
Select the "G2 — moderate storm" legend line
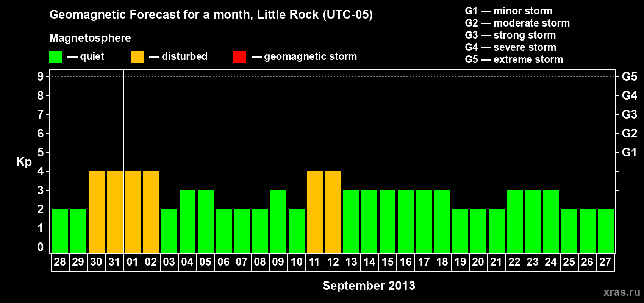tap(517, 23)
